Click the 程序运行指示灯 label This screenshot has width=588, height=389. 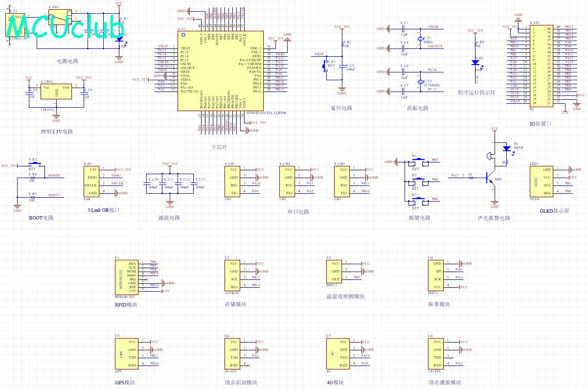point(476,92)
